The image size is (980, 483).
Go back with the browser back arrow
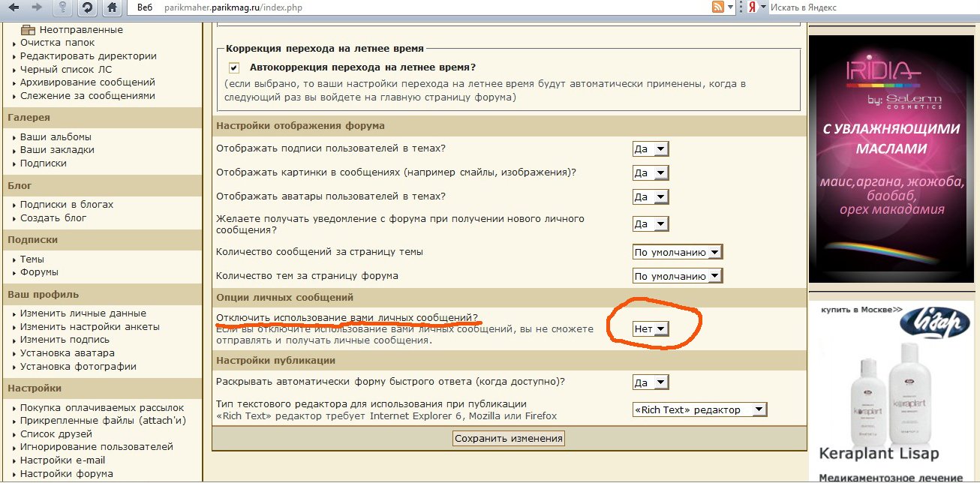coord(14,7)
